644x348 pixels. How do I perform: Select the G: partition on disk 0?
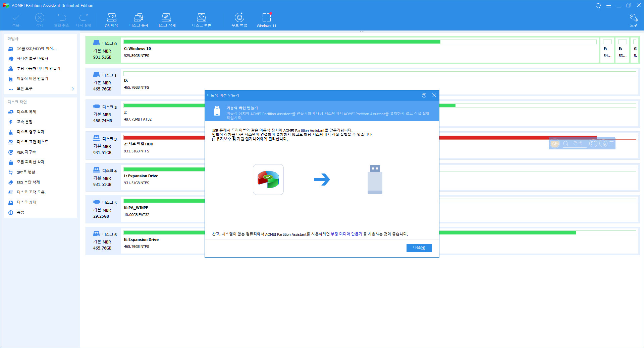635,50
